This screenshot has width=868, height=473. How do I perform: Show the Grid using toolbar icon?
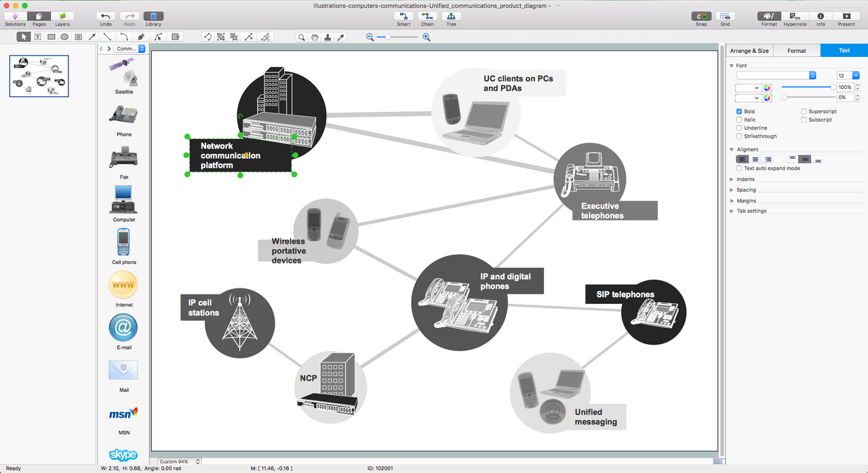tap(725, 16)
